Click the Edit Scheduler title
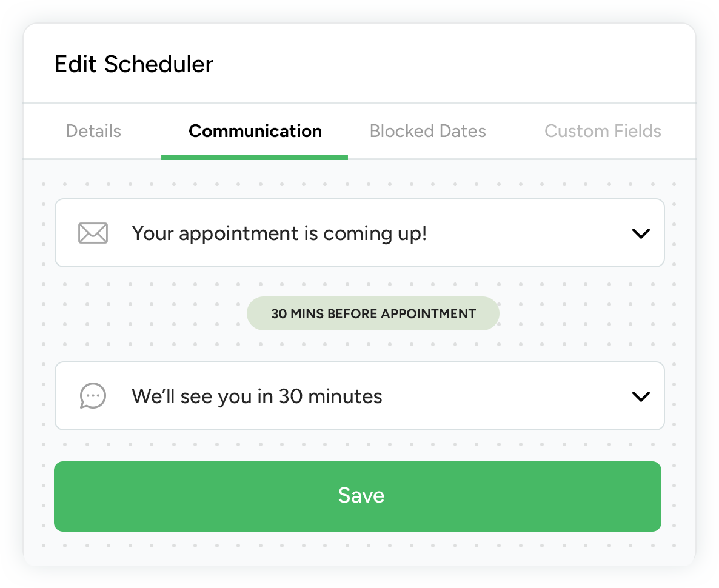 tap(134, 64)
